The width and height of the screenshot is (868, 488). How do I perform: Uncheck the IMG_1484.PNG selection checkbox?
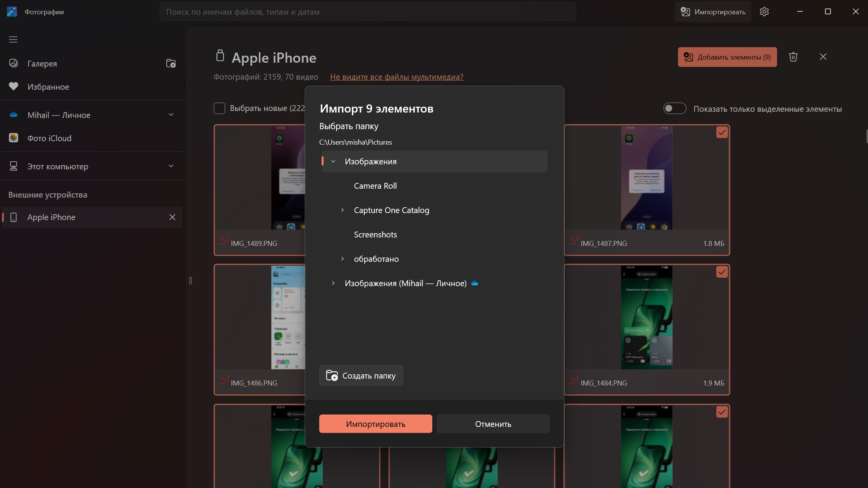tap(722, 272)
